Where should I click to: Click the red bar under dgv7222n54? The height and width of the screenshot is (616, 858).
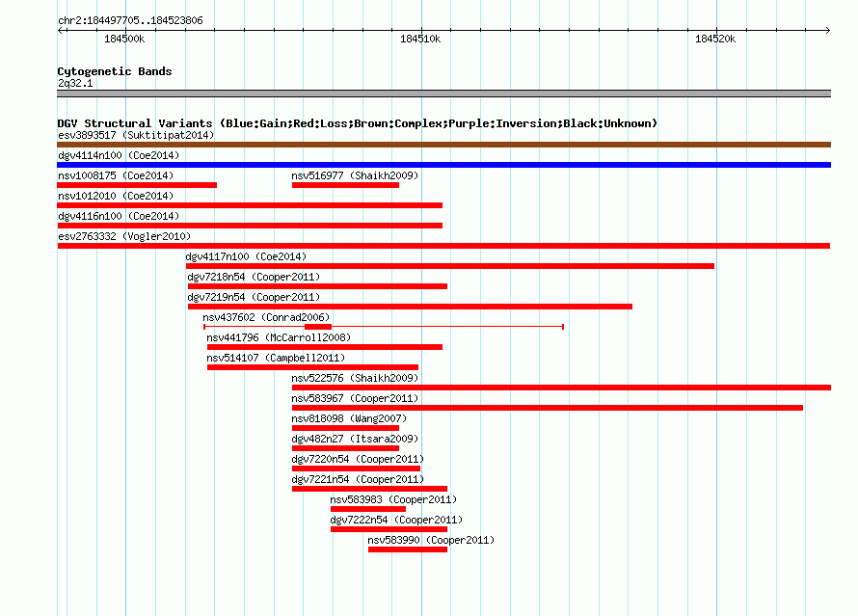click(389, 529)
